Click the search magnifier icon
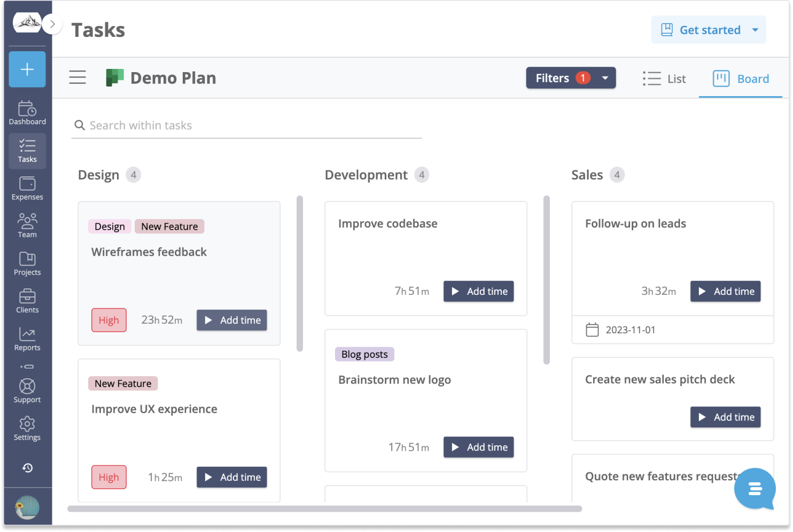Image resolution: width=793 pixels, height=532 pixels. (79, 125)
